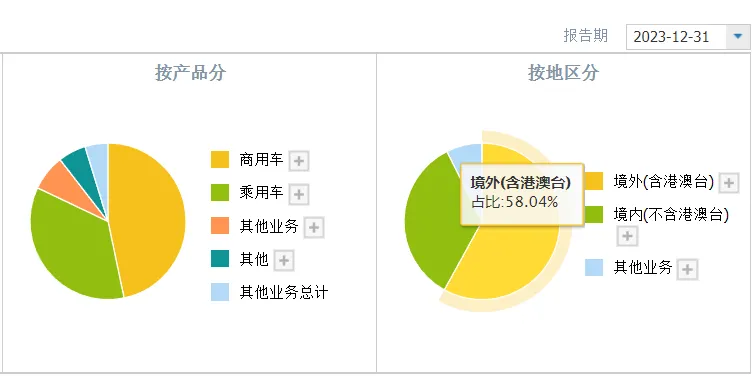Click the orange 其他业务 legend swatch

click(220, 226)
